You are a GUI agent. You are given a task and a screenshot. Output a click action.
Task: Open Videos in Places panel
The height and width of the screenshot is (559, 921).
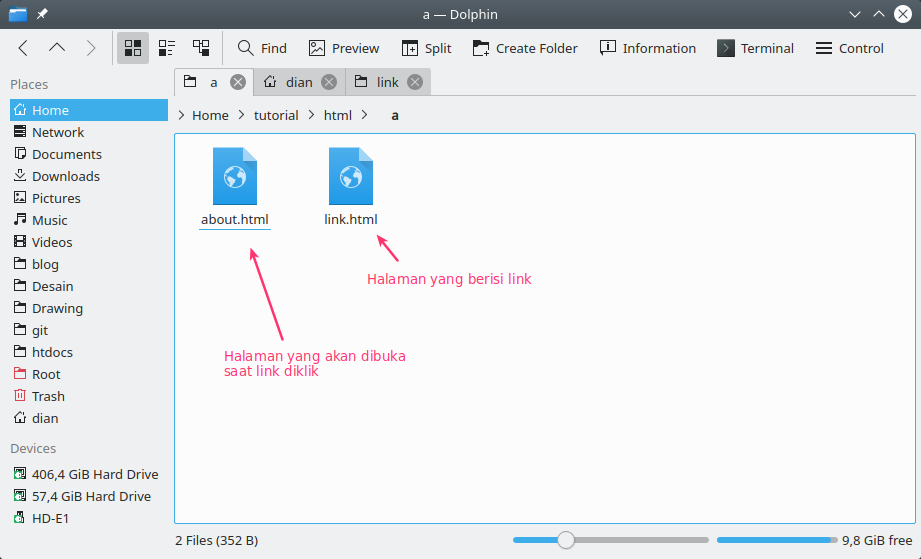(x=89, y=243)
